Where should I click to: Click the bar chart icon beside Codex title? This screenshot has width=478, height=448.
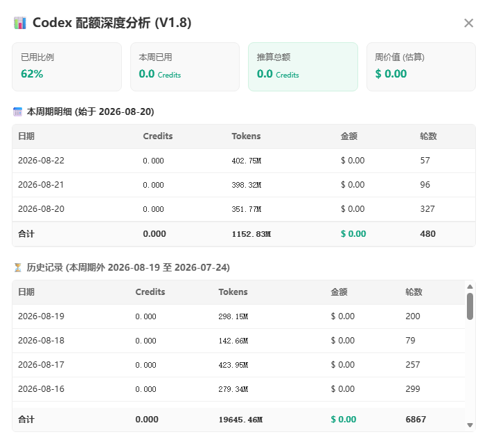[20, 23]
